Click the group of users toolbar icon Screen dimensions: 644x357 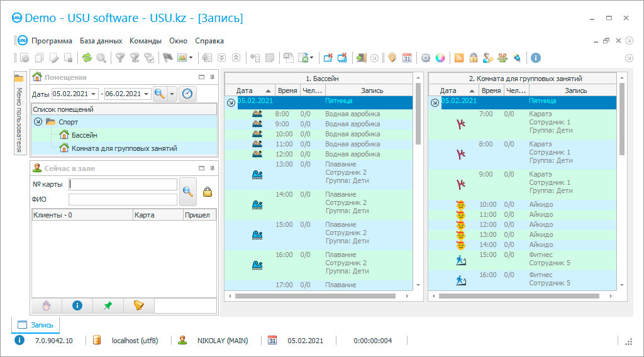click(502, 58)
